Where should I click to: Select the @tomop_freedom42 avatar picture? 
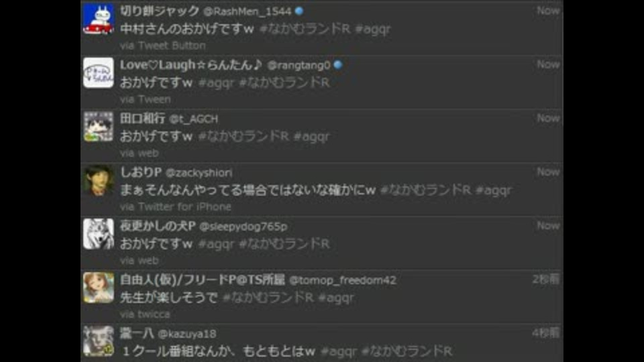click(99, 288)
